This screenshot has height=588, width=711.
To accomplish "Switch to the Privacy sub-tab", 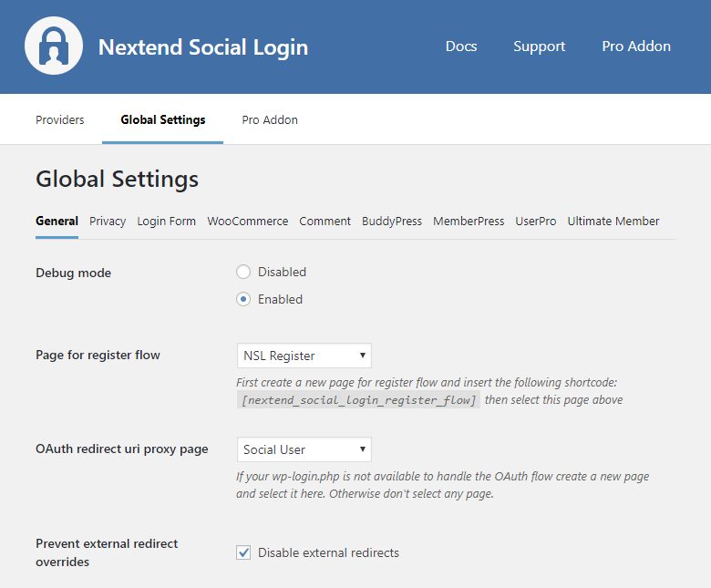I will 108,222.
